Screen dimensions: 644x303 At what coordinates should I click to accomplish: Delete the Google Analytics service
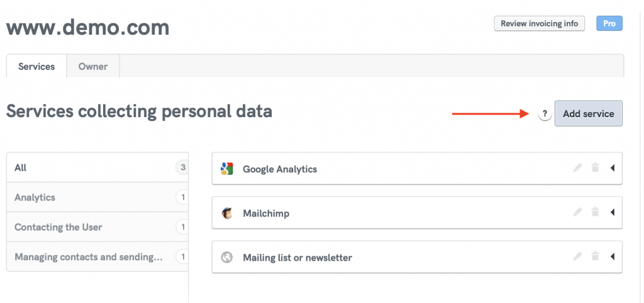point(595,168)
